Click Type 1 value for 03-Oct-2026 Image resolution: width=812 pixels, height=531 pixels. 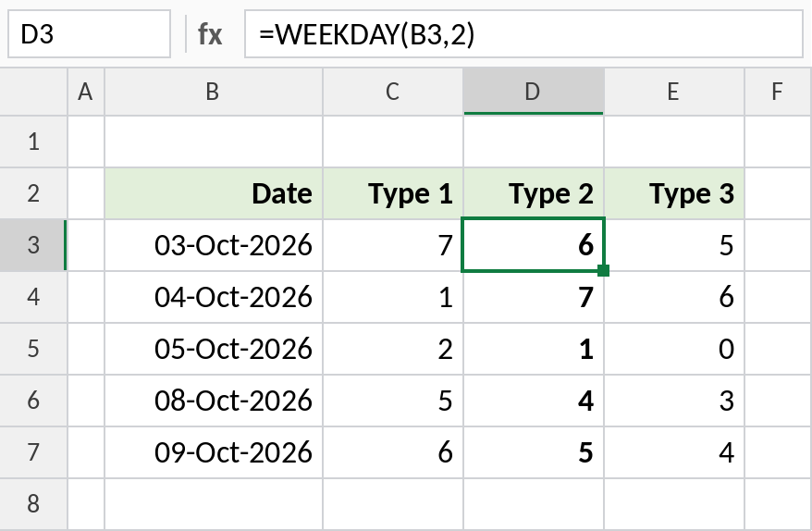point(393,245)
